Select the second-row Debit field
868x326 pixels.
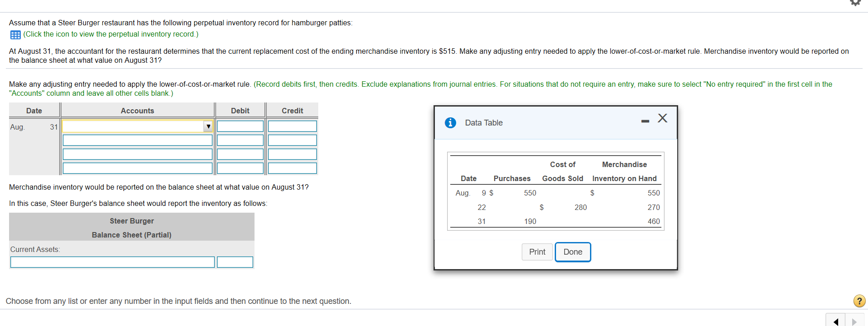[240, 140]
